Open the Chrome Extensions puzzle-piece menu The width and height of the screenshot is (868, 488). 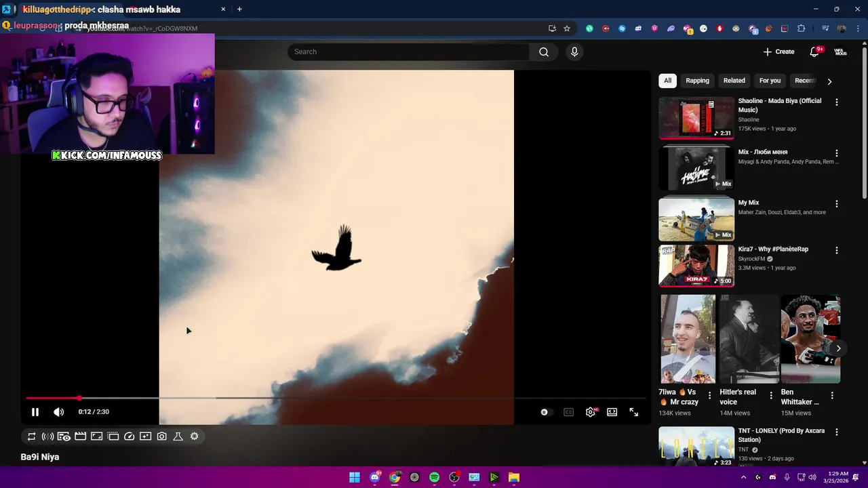[x=801, y=28]
